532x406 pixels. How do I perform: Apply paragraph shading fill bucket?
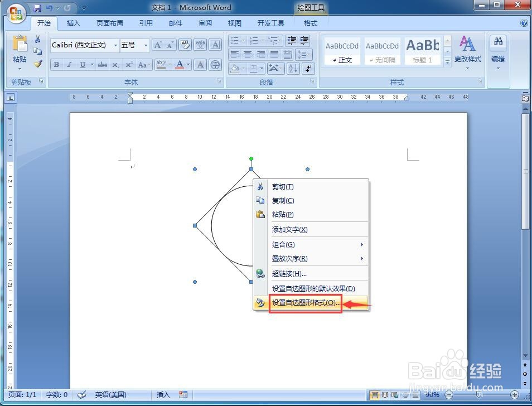coord(234,69)
